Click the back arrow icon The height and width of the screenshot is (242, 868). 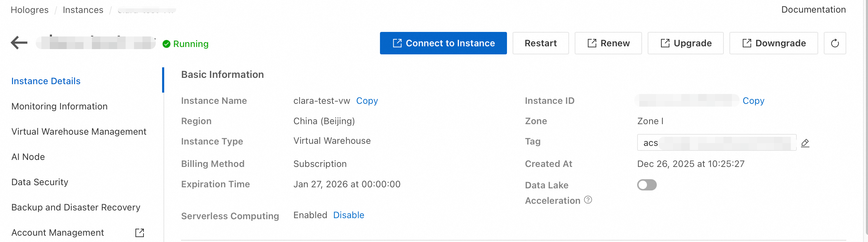coord(19,43)
